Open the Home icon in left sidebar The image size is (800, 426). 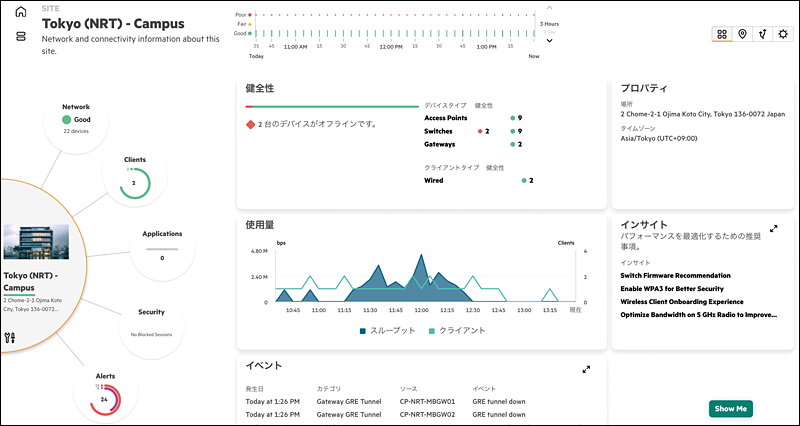(20, 13)
